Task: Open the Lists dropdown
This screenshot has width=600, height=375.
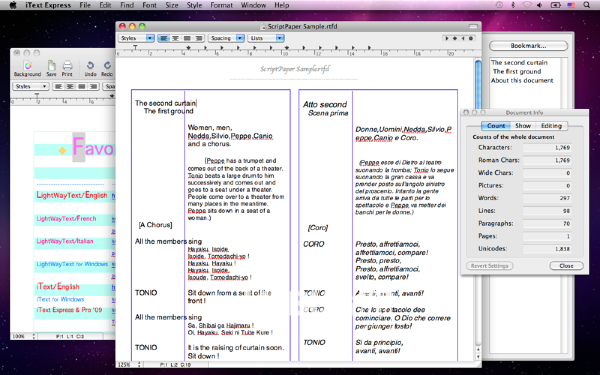Action: [x=266, y=38]
